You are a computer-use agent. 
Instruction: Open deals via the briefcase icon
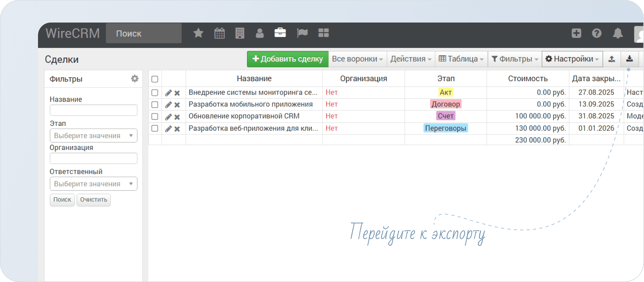[x=280, y=33]
